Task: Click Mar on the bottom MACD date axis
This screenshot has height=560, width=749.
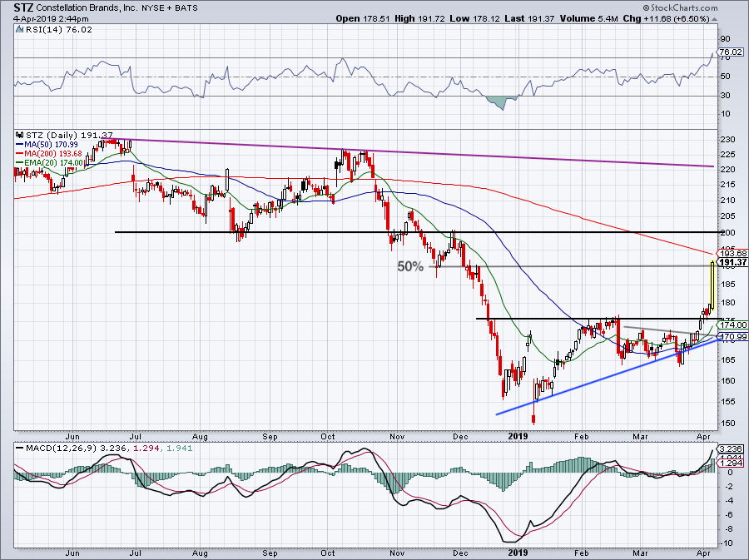Action: 641,553
